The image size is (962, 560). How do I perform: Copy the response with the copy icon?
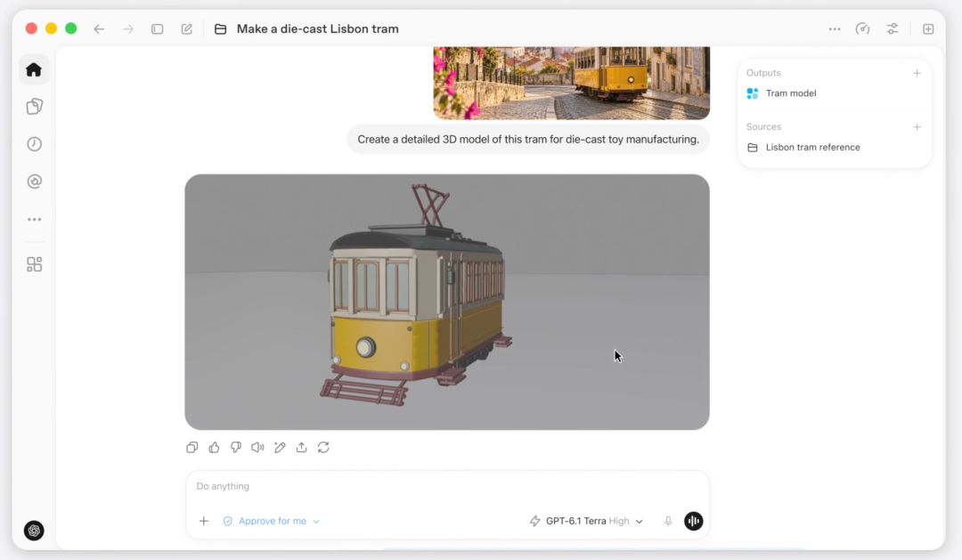point(192,447)
